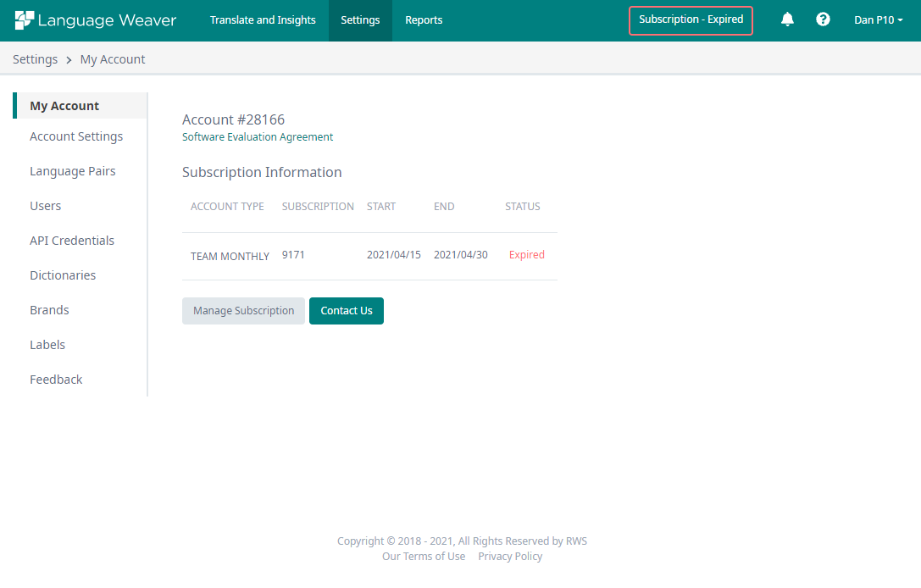Open API Credentials in the sidebar
This screenshot has width=921, height=588.
click(72, 241)
